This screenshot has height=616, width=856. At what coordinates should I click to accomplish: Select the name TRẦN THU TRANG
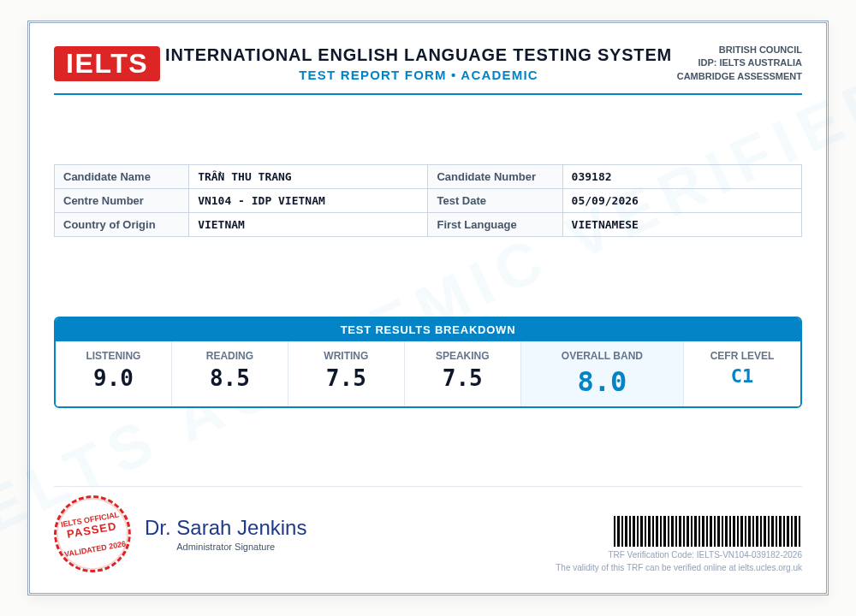(x=245, y=177)
